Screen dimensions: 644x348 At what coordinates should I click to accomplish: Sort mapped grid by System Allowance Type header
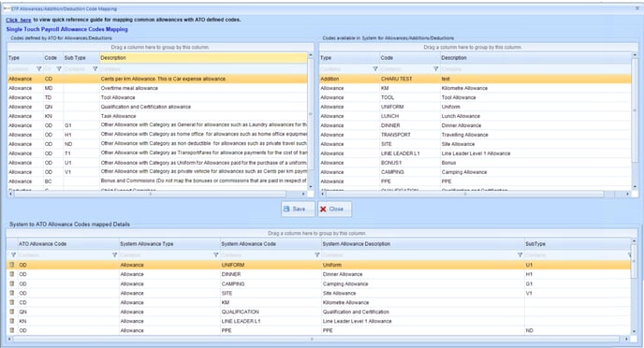coord(169,244)
